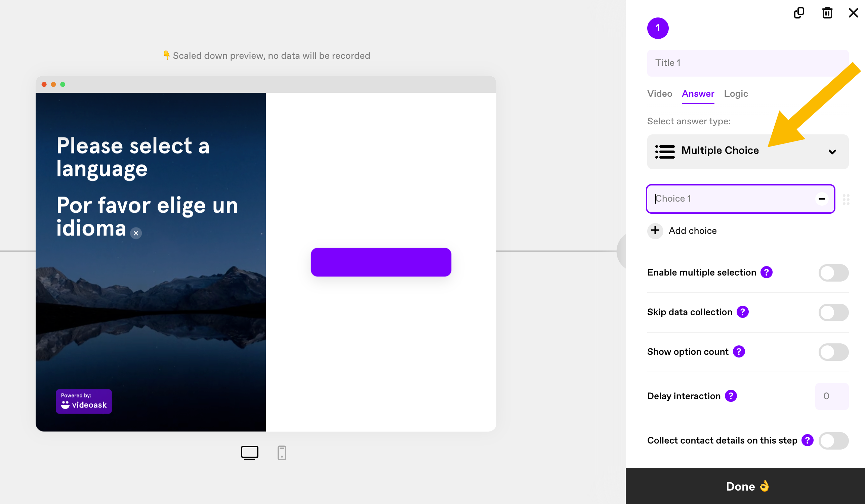Screen dimensions: 865x504
Task: Click the delete step icon
Action: coord(827,13)
